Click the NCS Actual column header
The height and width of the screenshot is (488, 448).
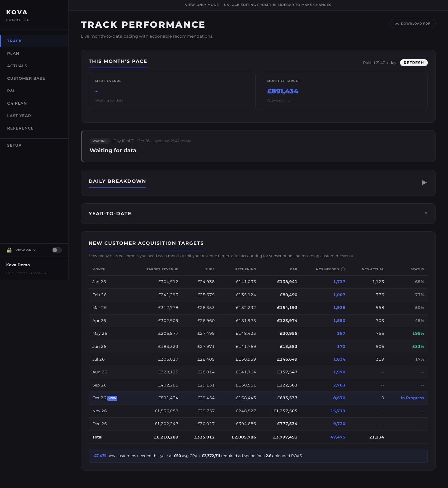[x=373, y=269]
